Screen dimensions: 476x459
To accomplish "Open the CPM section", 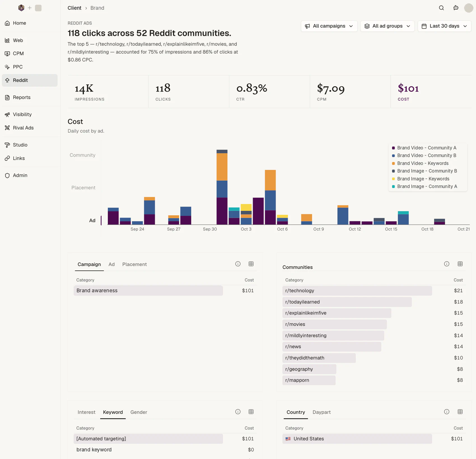I will [x=30, y=53].
